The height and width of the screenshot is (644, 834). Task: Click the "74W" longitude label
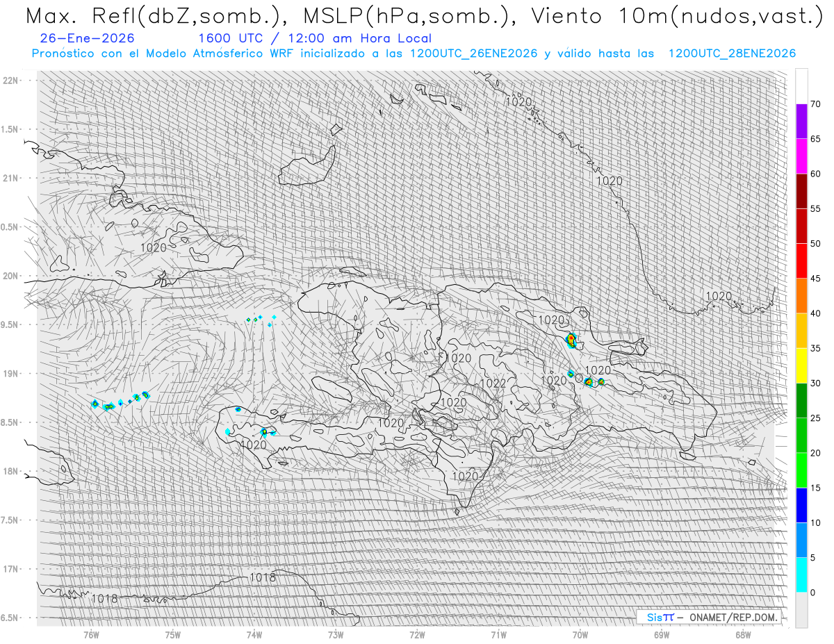point(254,634)
